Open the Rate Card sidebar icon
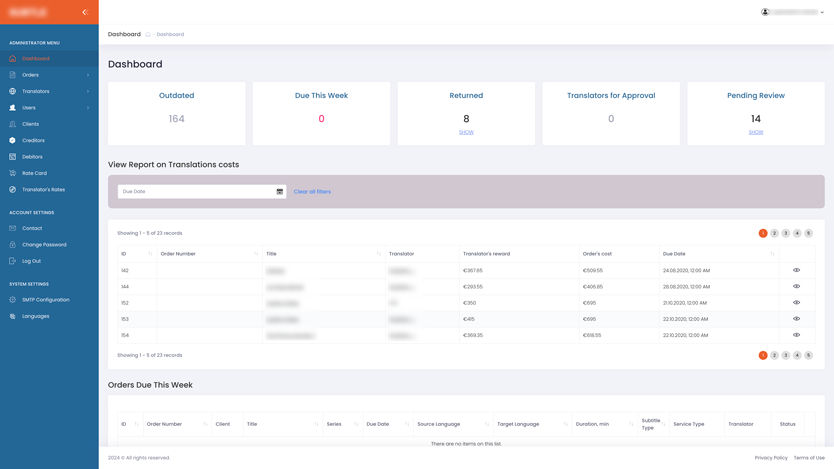834x469 pixels. (13, 173)
